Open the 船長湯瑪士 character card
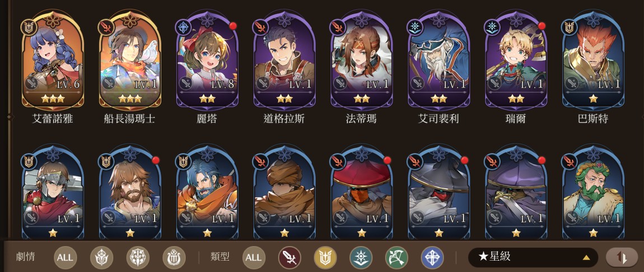 (130, 59)
